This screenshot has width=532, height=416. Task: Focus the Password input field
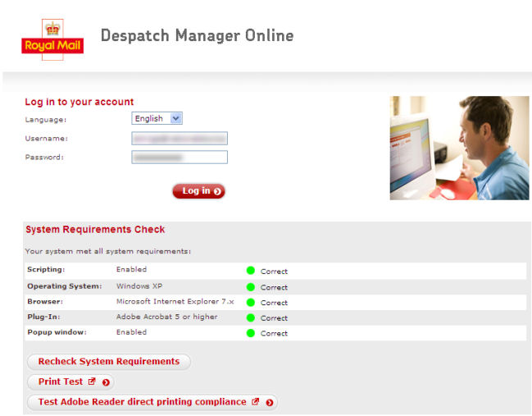tap(180, 158)
